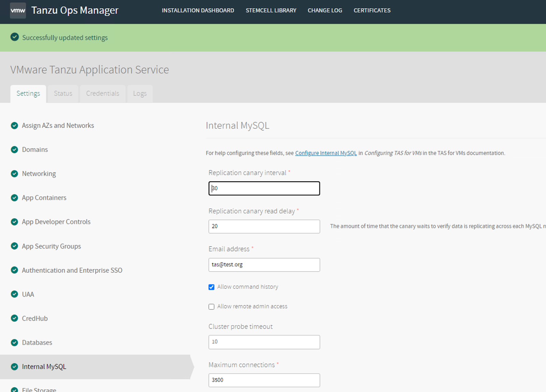Click canary read delay help description text
546x392 pixels.
438,226
